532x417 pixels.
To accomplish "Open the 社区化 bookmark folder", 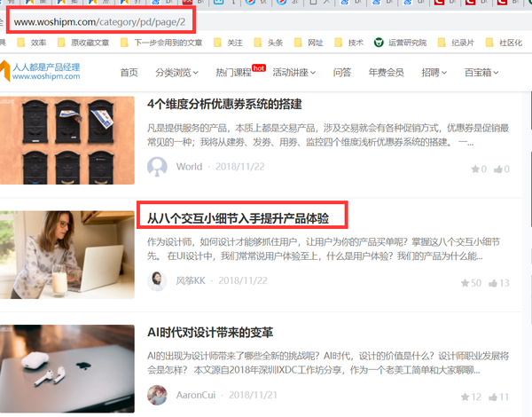I will coord(505,43).
